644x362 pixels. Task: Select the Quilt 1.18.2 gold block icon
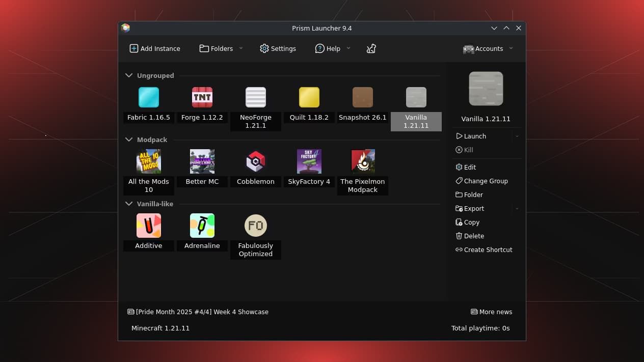point(309,97)
